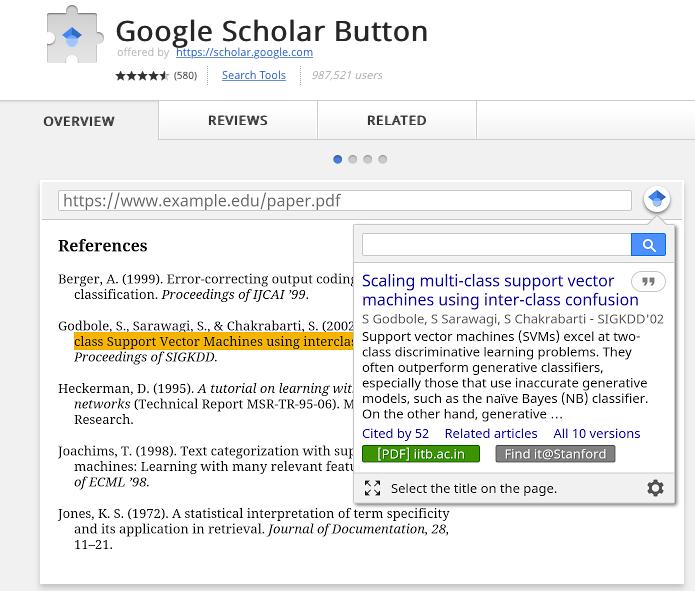This screenshot has width=695, height=591.
Task: Click the References heading
Action: (103, 246)
